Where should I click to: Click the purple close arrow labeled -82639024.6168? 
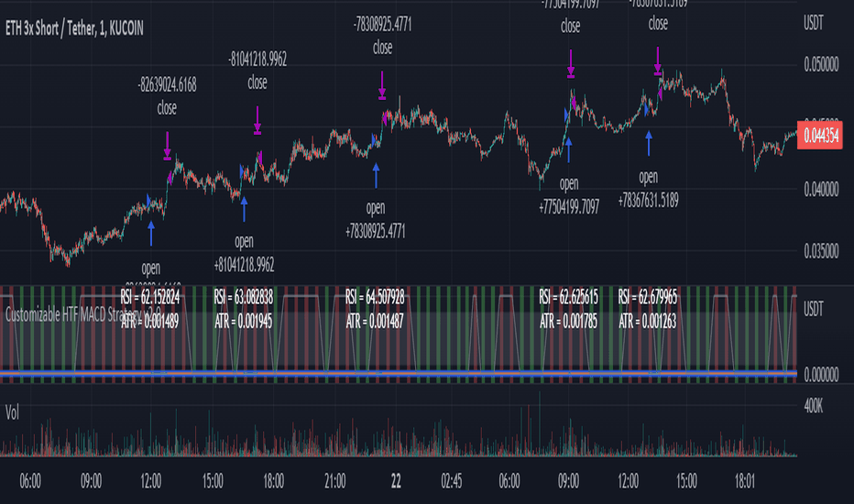tap(167, 146)
